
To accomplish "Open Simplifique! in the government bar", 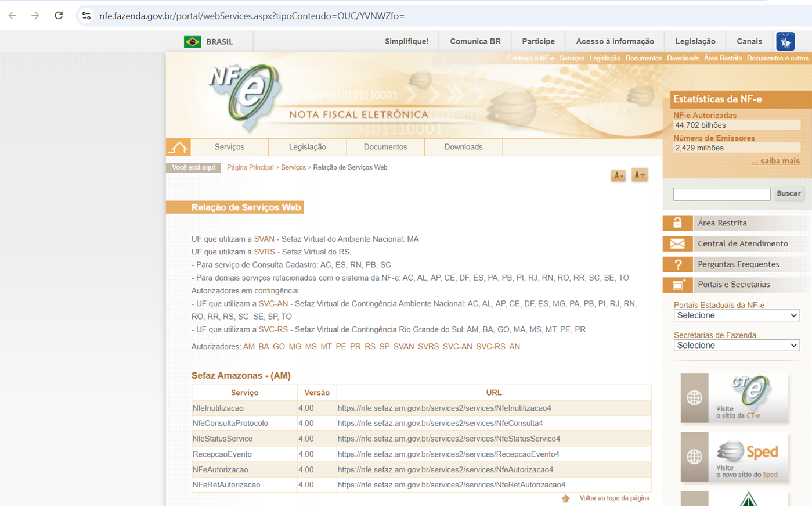I will pos(406,42).
